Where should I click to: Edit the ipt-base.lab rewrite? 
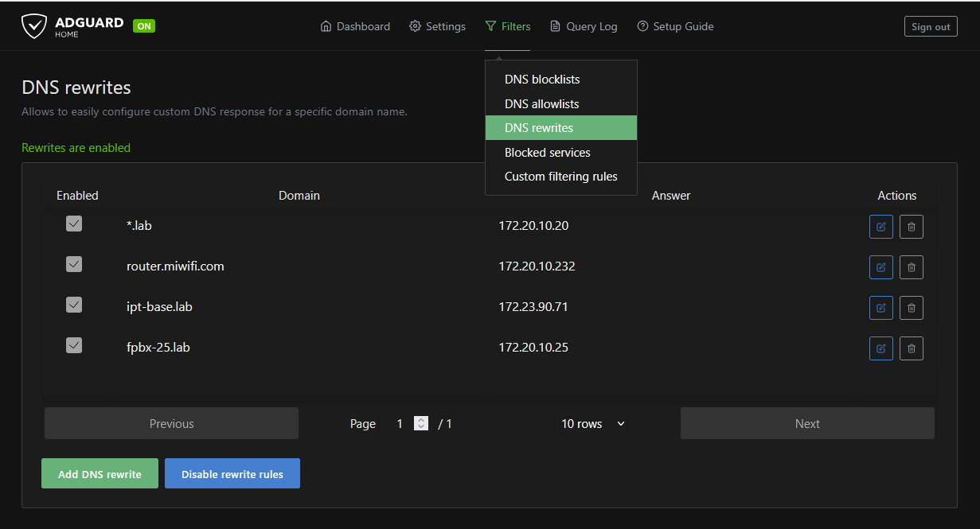[x=880, y=307]
